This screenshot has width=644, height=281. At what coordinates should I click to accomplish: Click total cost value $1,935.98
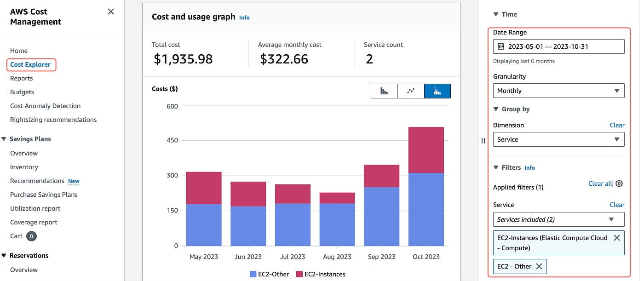pyautogui.click(x=183, y=59)
